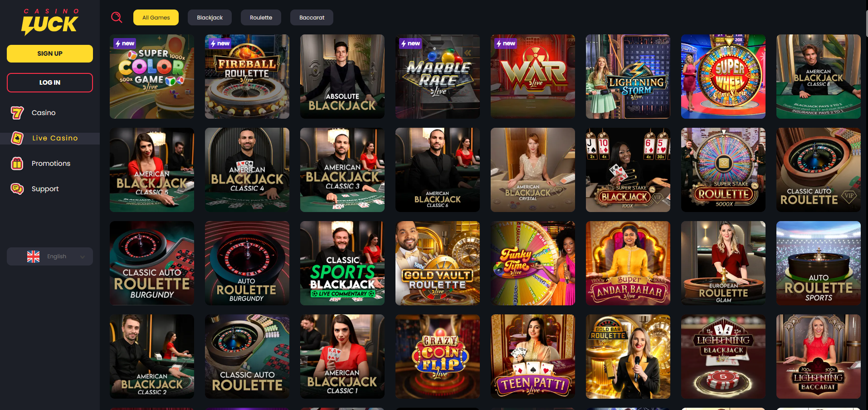Screen dimensions: 868x410
Task: Switch to the Blackjack filter tab
Action: (210, 18)
